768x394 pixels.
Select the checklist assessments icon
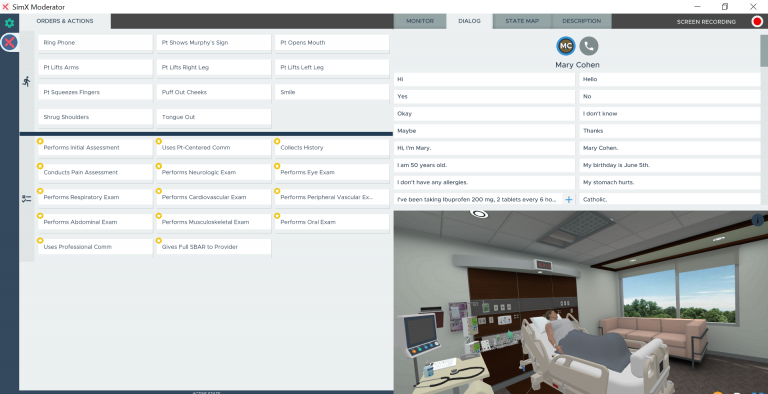coord(26,198)
